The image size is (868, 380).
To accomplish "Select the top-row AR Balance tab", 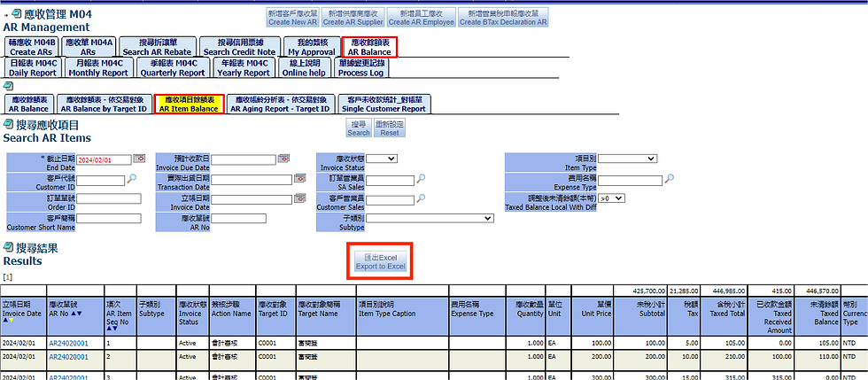I will click(369, 47).
